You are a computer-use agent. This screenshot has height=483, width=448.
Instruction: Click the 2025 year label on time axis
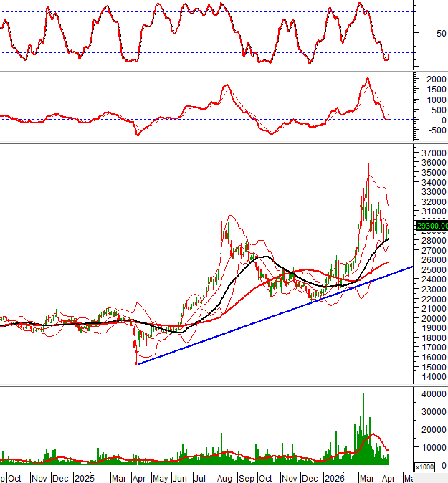85,477
